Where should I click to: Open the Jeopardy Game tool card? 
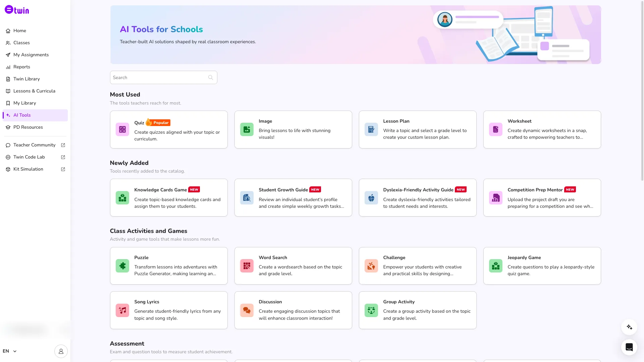[x=542, y=266]
